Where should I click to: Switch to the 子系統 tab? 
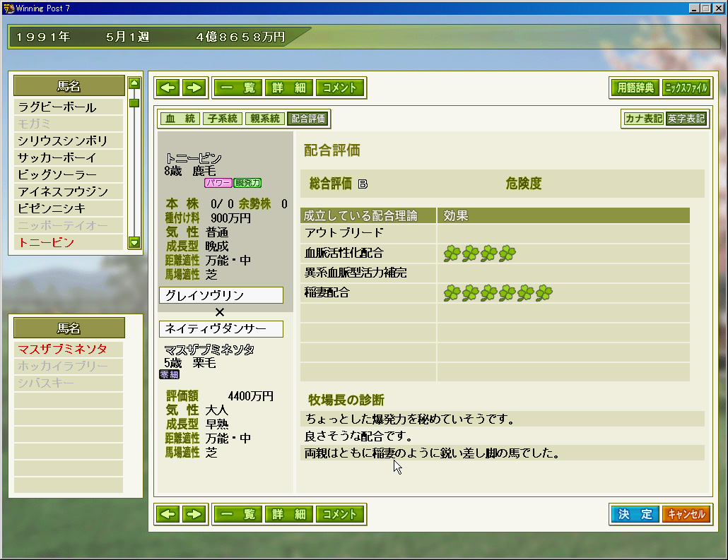pos(223,119)
